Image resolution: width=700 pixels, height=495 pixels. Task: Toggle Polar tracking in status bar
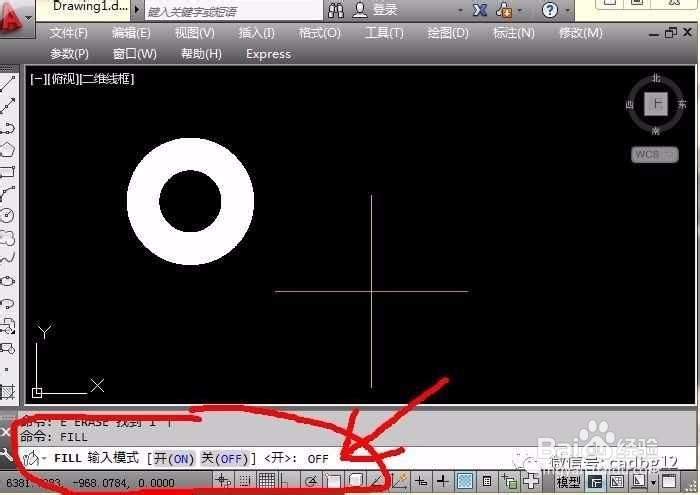pyautogui.click(x=311, y=481)
